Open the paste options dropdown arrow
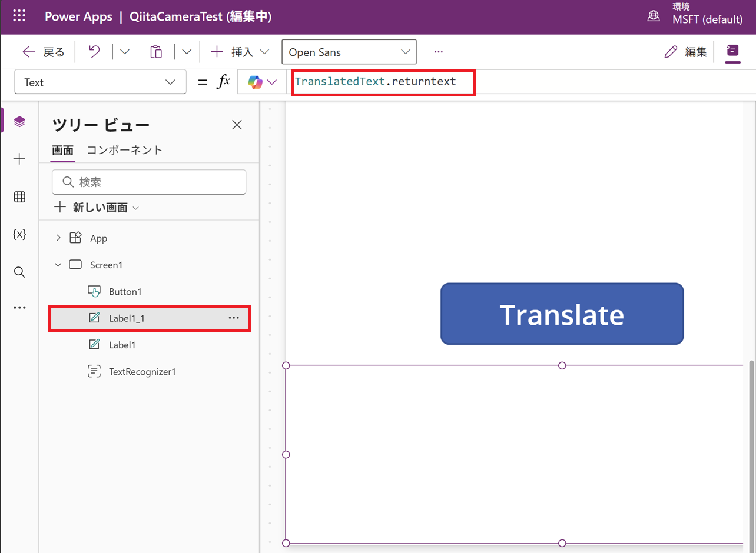Viewport: 756px width, 553px height. 187,52
